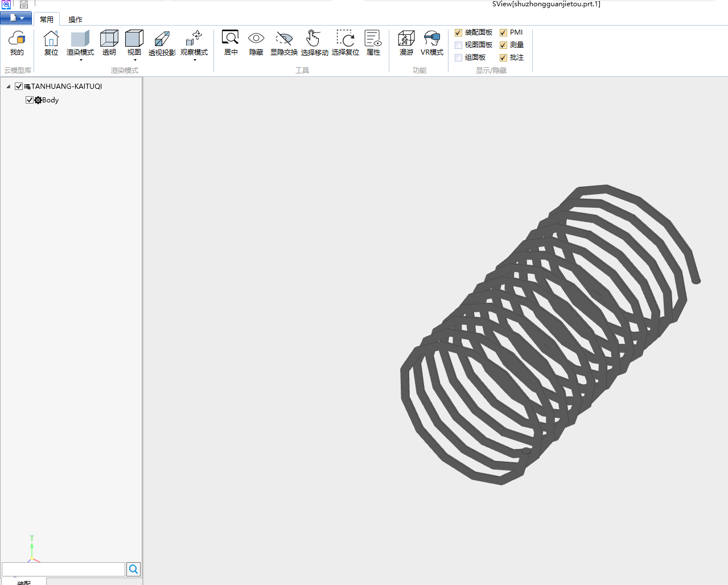Viewport: 728px width, 585px height.
Task: Hide Body using its tree checkbox
Action: [x=30, y=100]
